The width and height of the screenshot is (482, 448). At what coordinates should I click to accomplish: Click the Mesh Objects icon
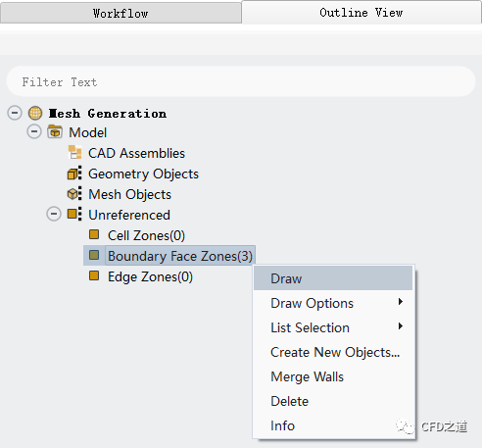pos(74,194)
